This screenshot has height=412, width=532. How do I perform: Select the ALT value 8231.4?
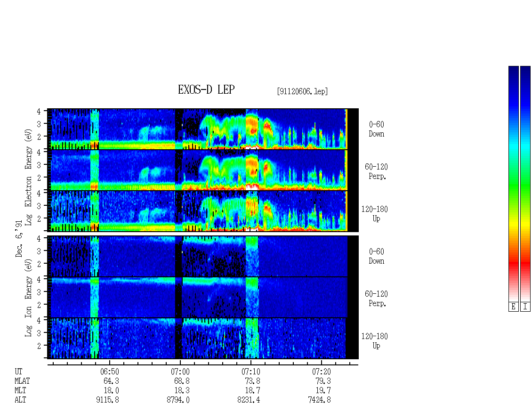coord(249,400)
